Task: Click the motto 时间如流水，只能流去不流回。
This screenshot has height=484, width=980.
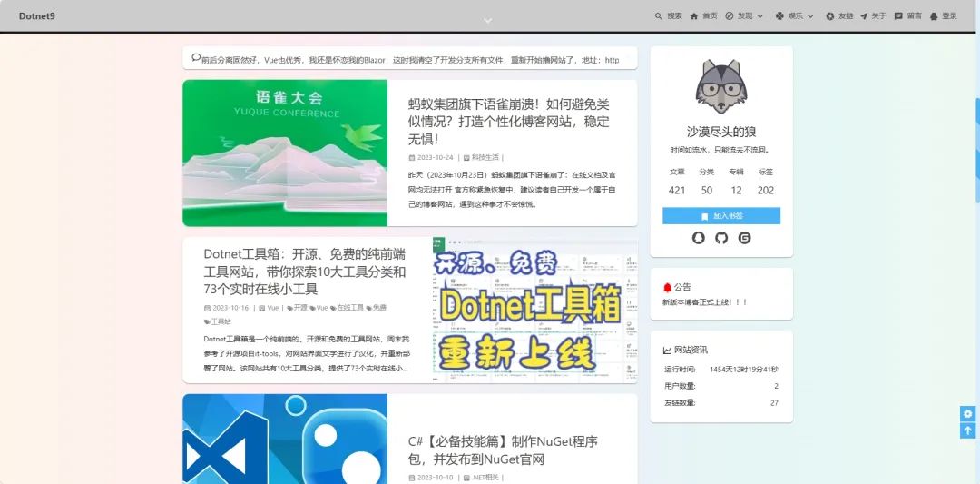Action: point(721,150)
